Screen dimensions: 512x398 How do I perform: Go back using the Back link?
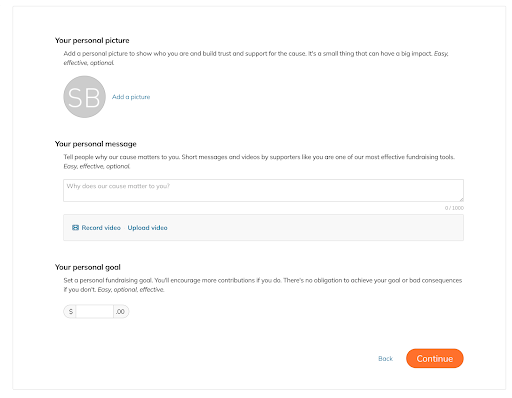[x=385, y=359]
